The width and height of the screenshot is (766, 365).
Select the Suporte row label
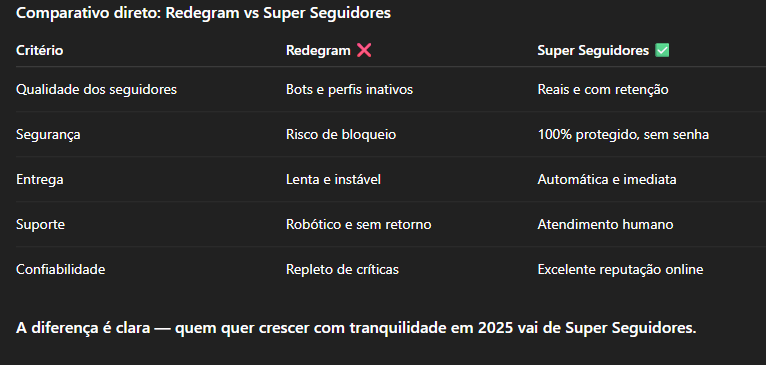coord(41,225)
